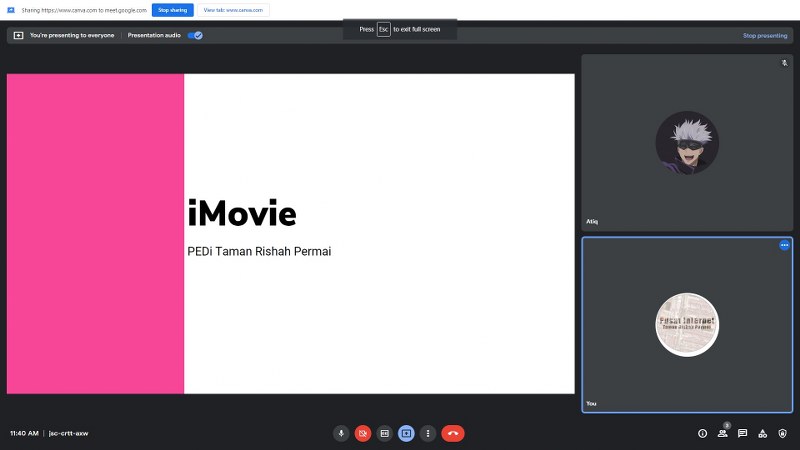The width and height of the screenshot is (800, 450).
Task: Click the meeting code jsc-crtt-axw
Action: click(68, 433)
